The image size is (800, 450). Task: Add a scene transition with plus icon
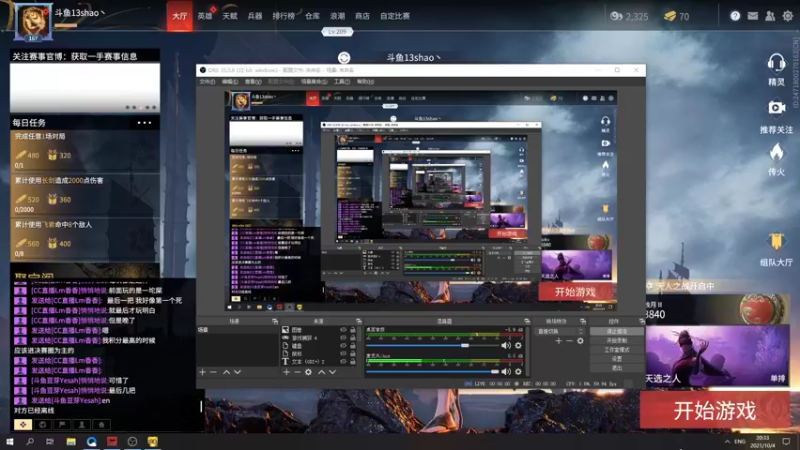pos(559,341)
